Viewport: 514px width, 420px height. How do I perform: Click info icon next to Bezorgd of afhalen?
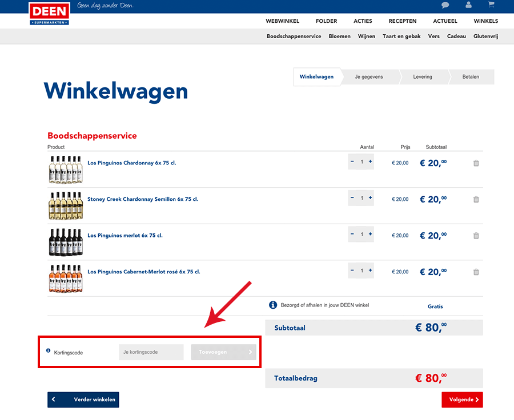pyautogui.click(x=273, y=305)
